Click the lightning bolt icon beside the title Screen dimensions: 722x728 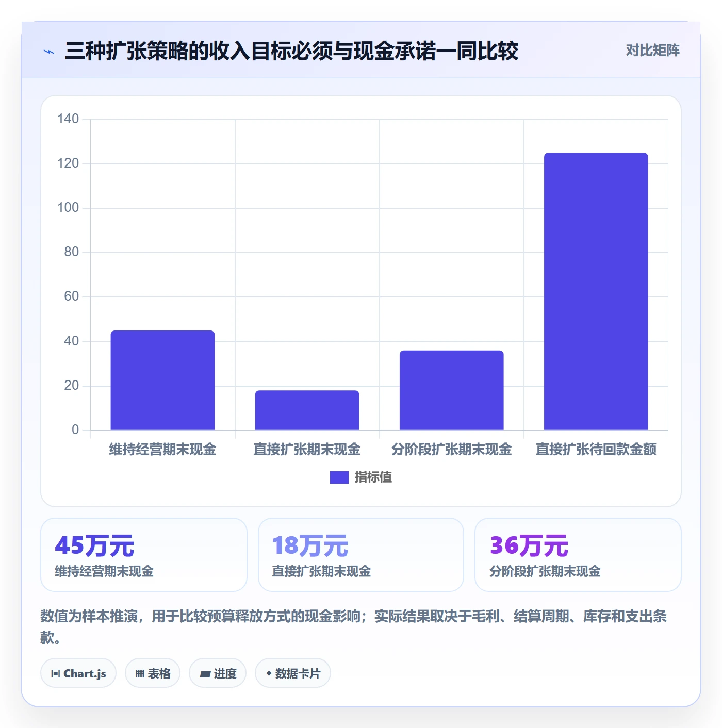click(x=49, y=52)
